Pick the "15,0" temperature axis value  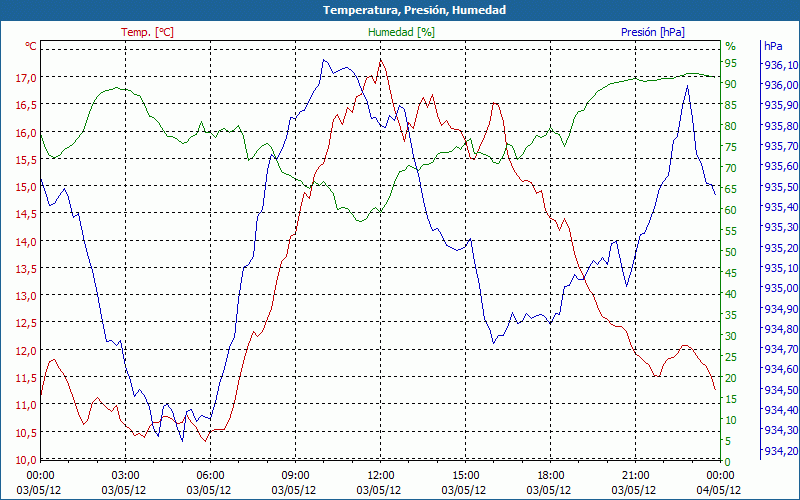(x=27, y=187)
